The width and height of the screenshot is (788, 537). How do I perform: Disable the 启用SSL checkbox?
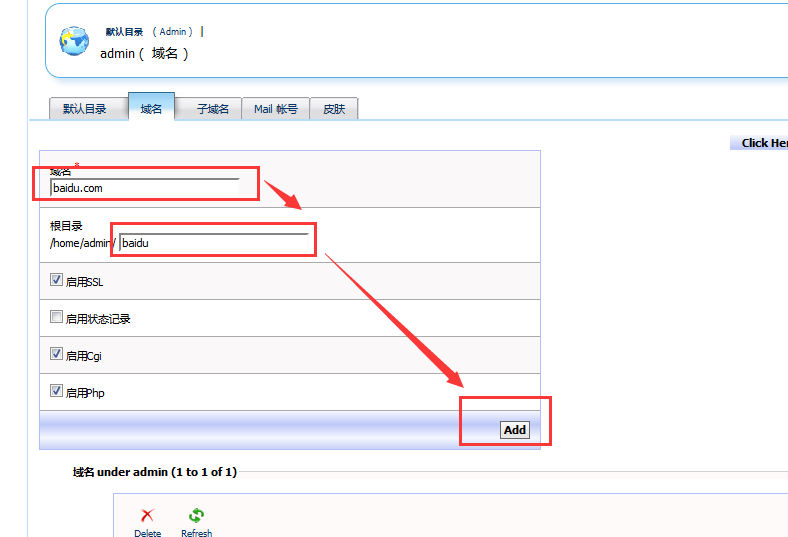(x=57, y=280)
